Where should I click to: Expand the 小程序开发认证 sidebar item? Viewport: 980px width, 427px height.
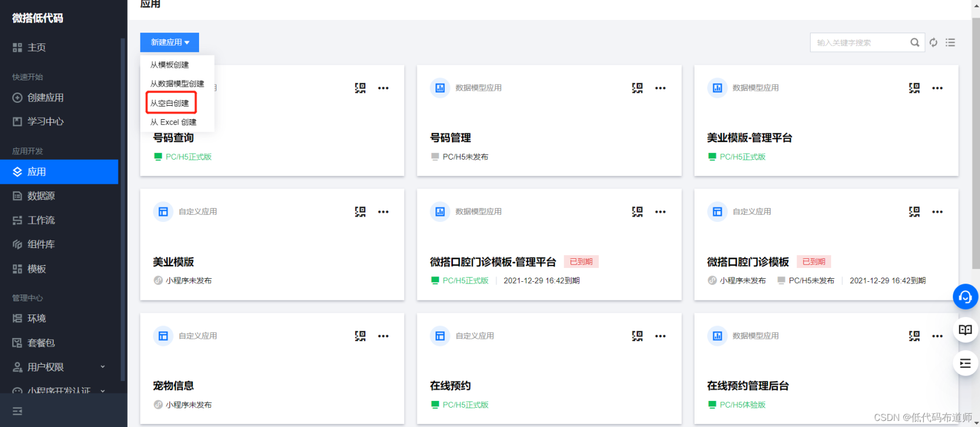pyautogui.click(x=59, y=391)
